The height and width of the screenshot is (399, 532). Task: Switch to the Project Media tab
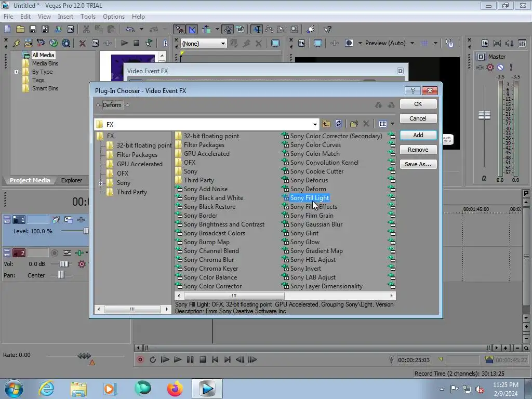(x=30, y=180)
